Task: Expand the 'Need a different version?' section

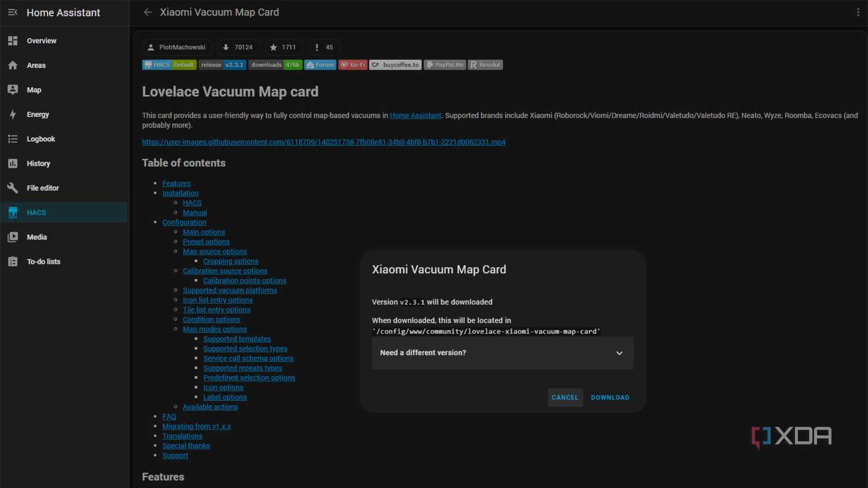Action: pos(502,353)
